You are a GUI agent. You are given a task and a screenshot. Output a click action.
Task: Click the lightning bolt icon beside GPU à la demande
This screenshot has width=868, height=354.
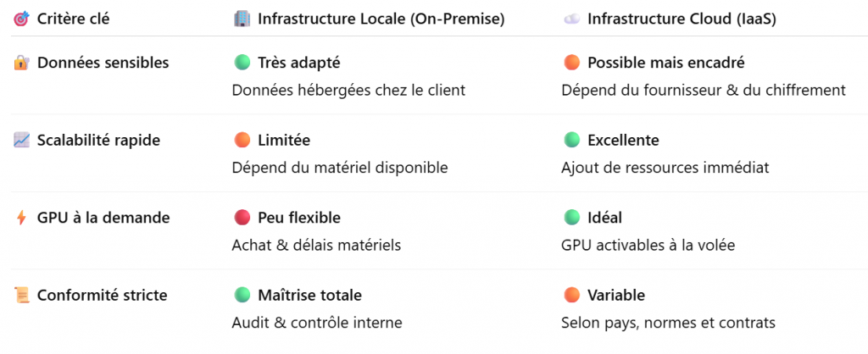click(x=22, y=218)
